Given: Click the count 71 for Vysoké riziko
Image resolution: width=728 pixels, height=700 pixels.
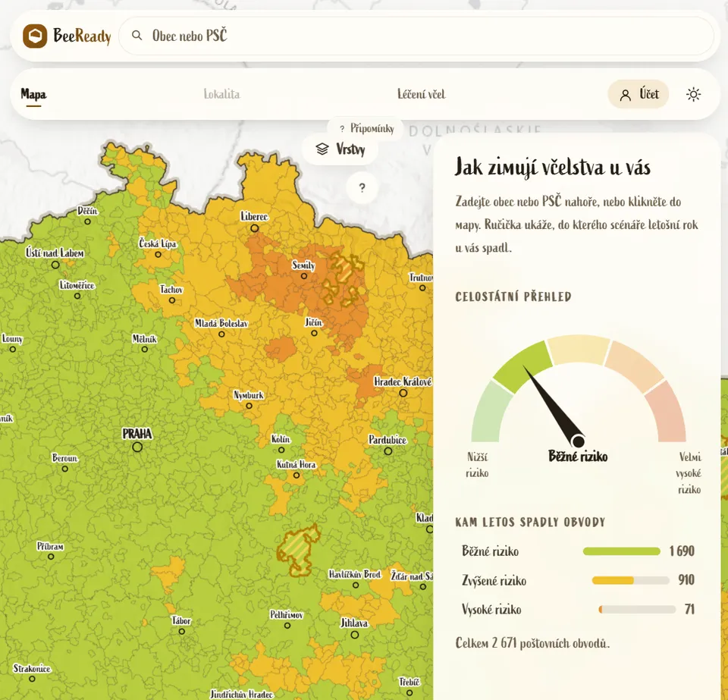Looking at the screenshot, I should (x=689, y=609).
